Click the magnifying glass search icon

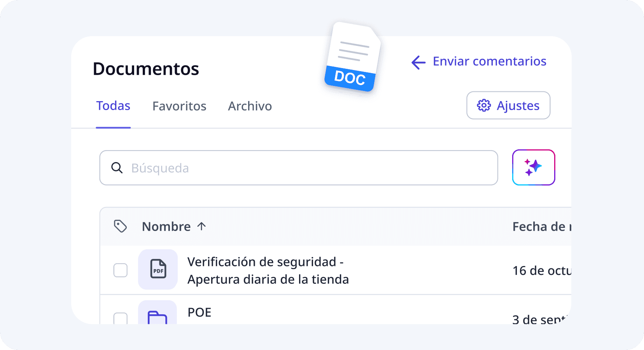[x=117, y=168]
